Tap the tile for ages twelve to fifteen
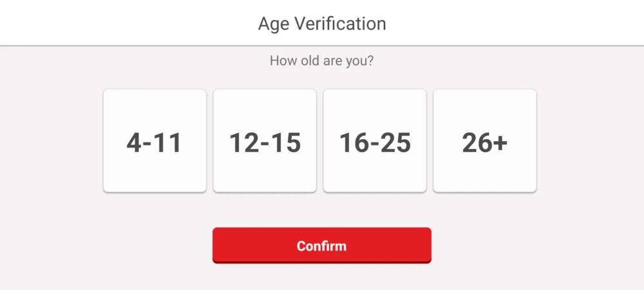Screen dimensions: 644x290 (265, 140)
